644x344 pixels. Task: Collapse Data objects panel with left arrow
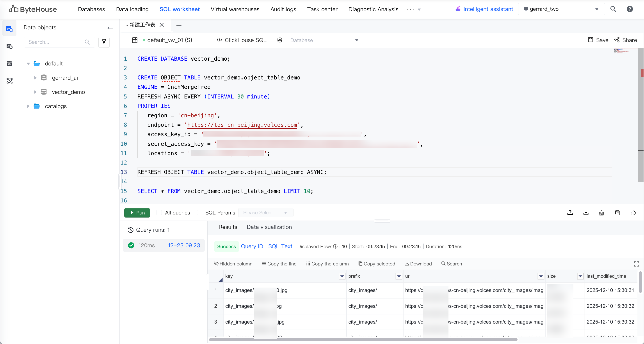tap(110, 28)
